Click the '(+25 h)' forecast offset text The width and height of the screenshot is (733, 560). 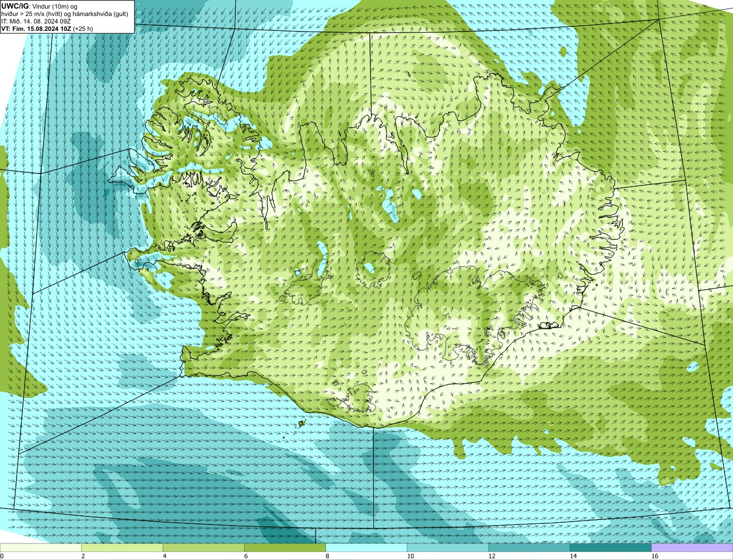83,29
